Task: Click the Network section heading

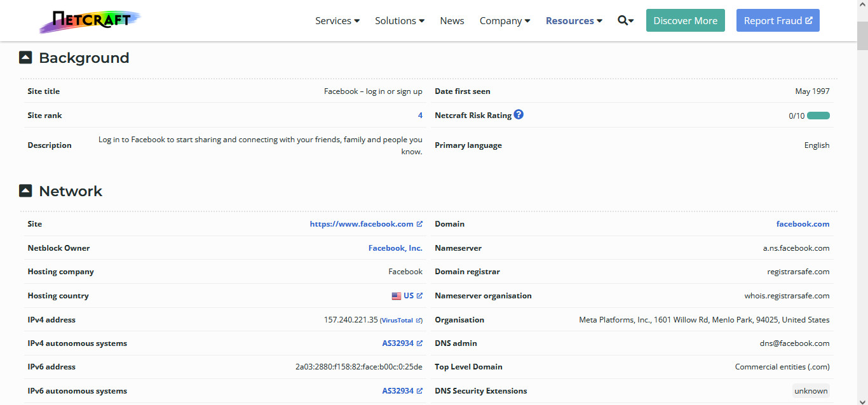Action: tap(71, 191)
